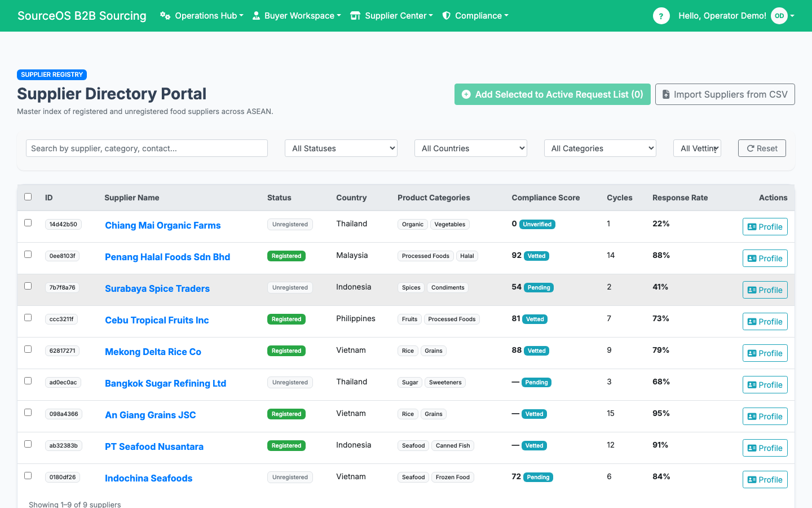The image size is (812, 508).
Task: Check the Indochina Seafoods row checkbox
Action: [28, 476]
